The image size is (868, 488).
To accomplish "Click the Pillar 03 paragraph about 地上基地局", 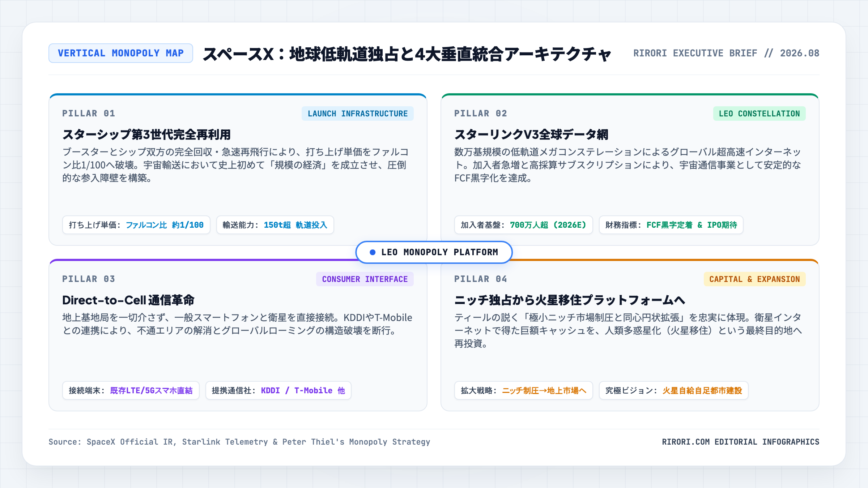I will pyautogui.click(x=237, y=324).
